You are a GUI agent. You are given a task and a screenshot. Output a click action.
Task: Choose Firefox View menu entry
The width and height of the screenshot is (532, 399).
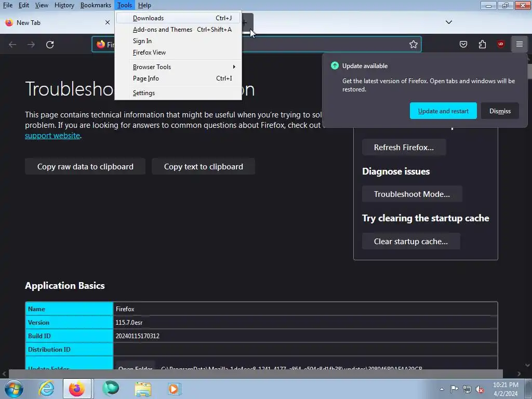click(178, 52)
